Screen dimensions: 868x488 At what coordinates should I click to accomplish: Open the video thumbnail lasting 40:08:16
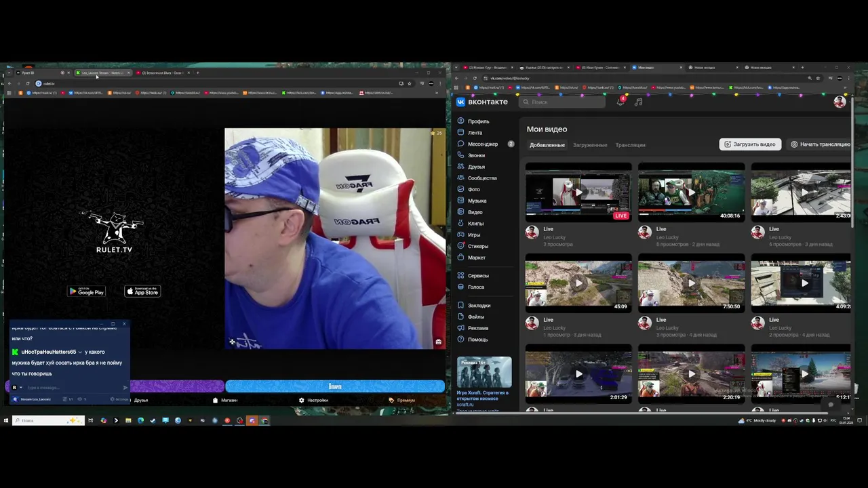click(x=691, y=192)
